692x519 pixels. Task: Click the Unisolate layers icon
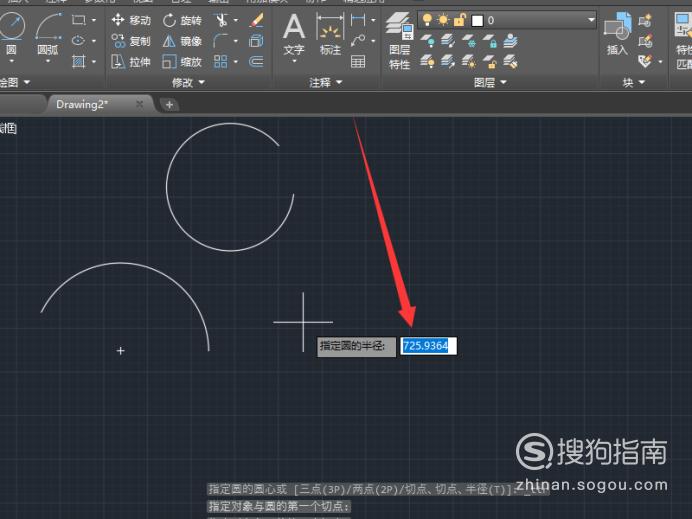click(x=448, y=61)
